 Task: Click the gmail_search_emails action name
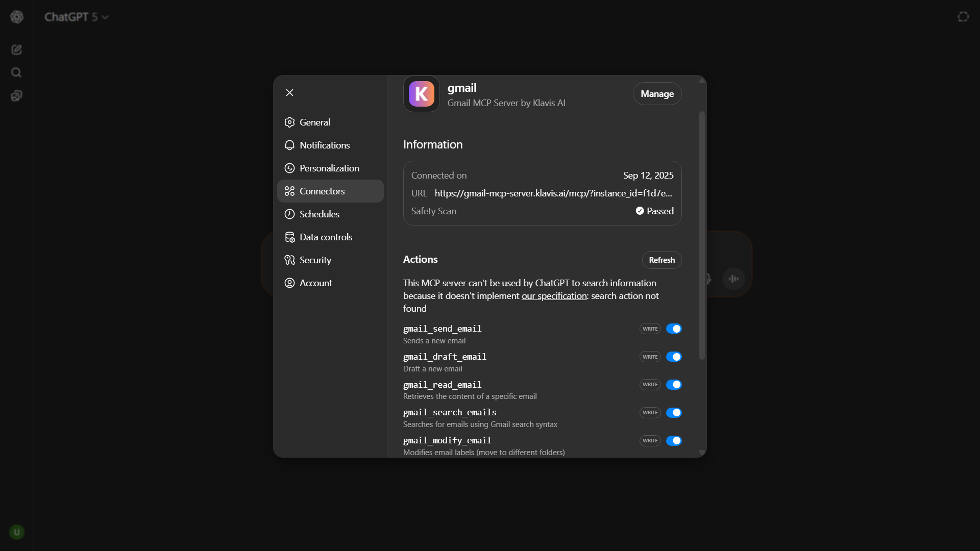tap(450, 412)
